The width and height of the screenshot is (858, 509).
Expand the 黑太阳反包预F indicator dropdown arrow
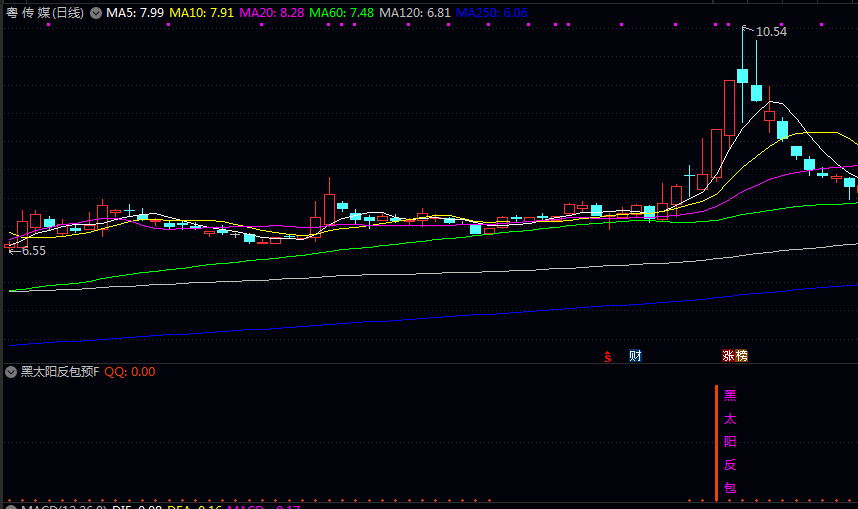tap(11, 371)
